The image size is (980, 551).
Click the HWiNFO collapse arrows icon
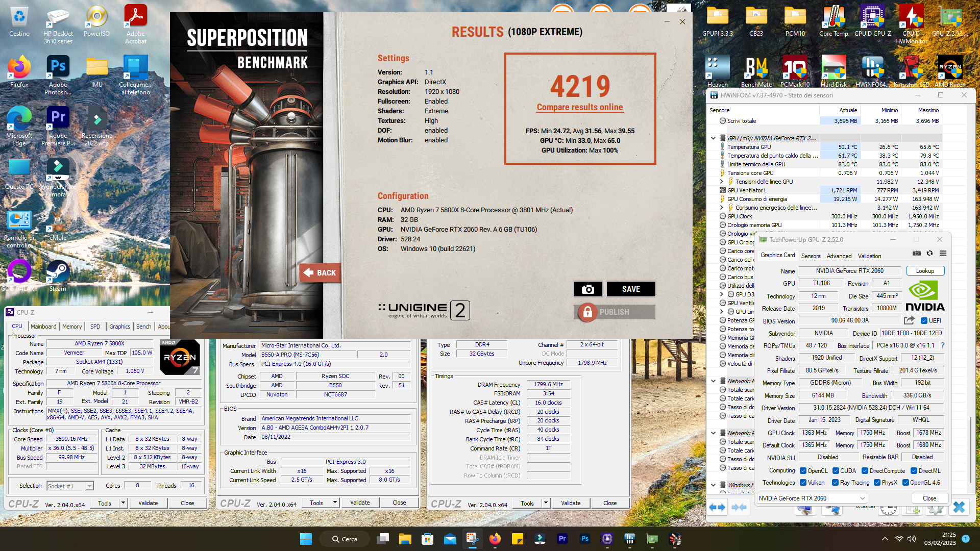pos(739,507)
